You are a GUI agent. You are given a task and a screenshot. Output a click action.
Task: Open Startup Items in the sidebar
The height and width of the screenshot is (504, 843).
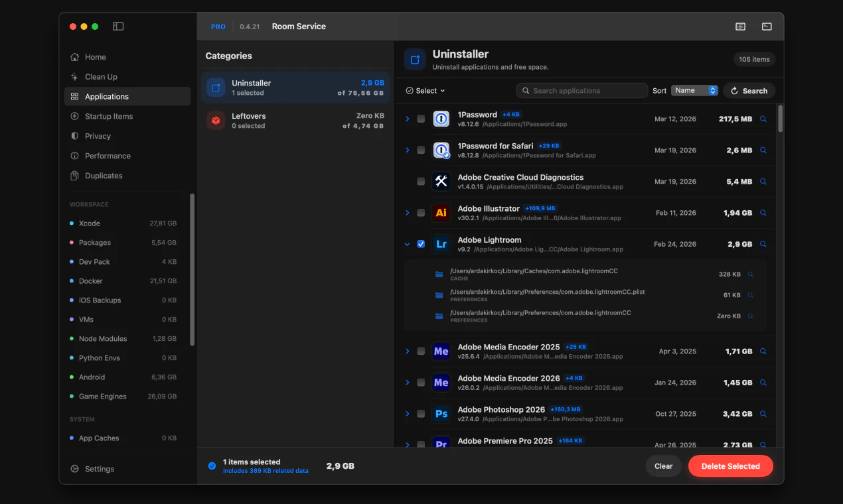pyautogui.click(x=109, y=117)
